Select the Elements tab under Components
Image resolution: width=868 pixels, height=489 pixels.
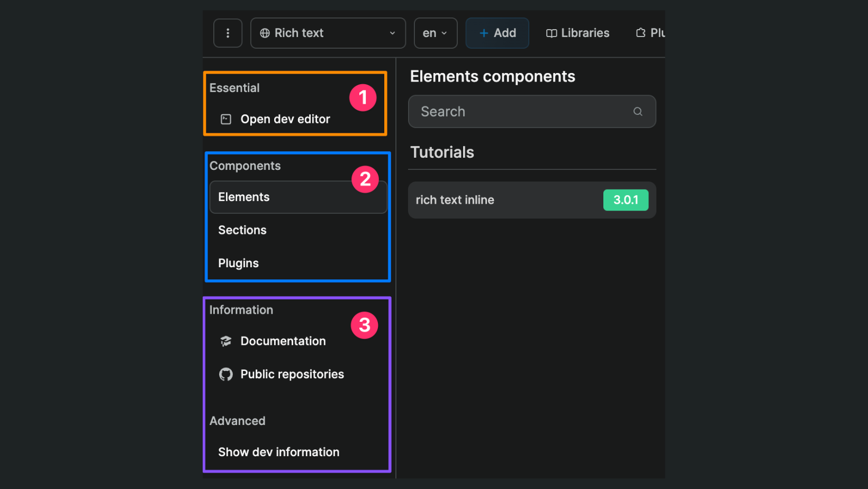[244, 197]
